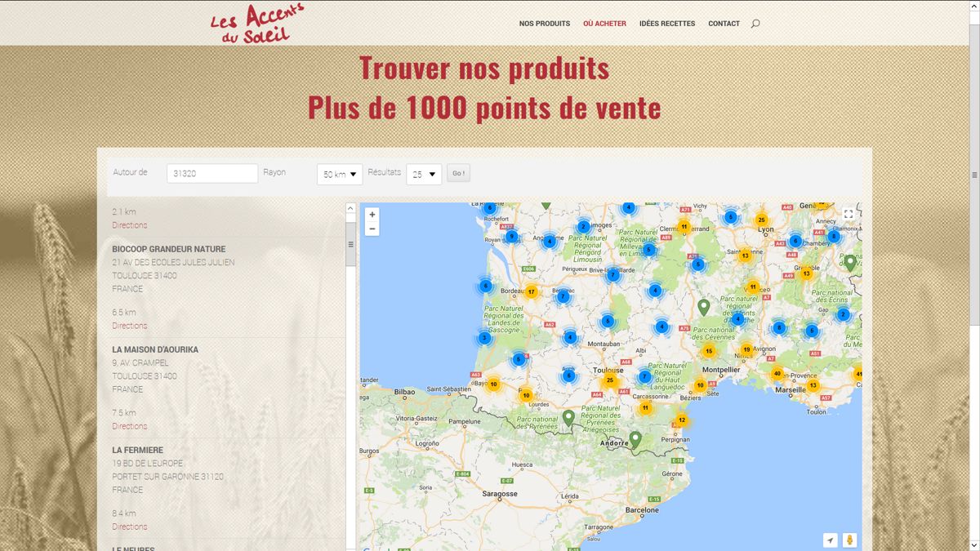This screenshot has width=980, height=551.
Task: Open the 7 cluster near Brive-la-Gaillarde
Action: [612, 276]
